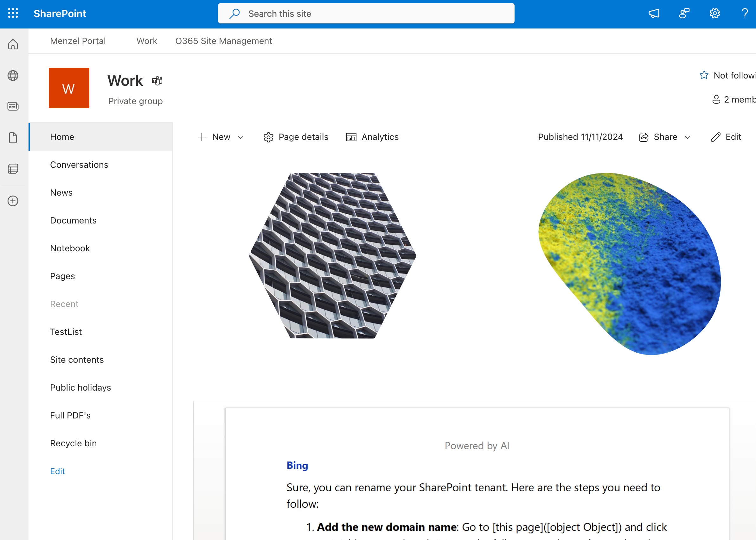Click the help question mark icon
This screenshot has width=756, height=540.
(x=745, y=13)
